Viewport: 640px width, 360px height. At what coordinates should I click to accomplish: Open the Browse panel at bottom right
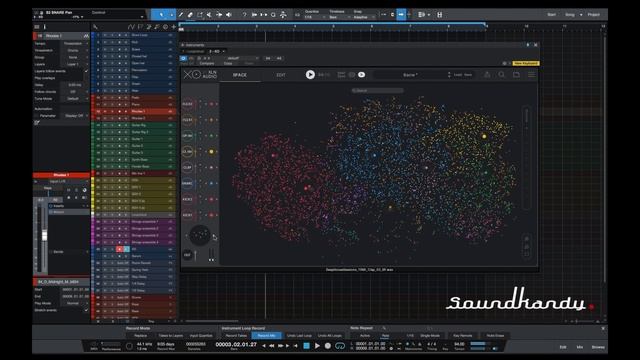tap(598, 347)
